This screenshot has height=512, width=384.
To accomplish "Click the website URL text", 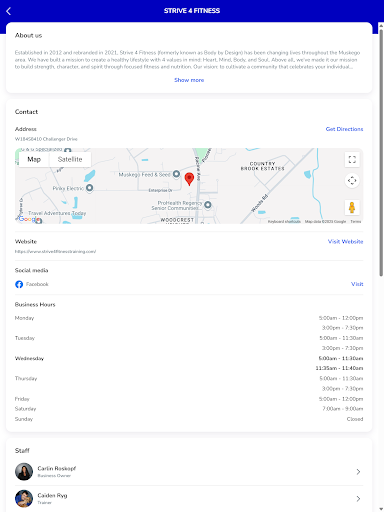I will click(55, 252).
